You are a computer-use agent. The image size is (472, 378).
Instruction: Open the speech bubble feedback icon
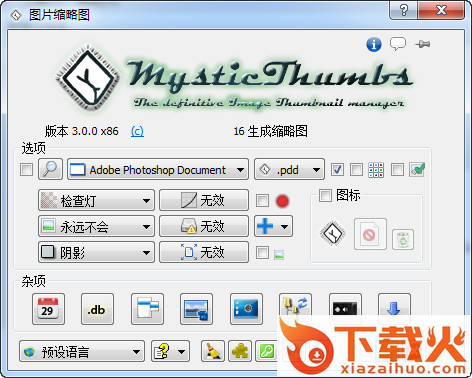(x=398, y=44)
